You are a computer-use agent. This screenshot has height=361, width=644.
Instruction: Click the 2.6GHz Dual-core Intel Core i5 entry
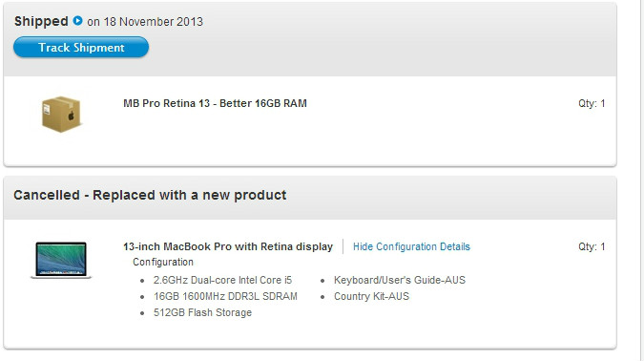pyautogui.click(x=222, y=280)
